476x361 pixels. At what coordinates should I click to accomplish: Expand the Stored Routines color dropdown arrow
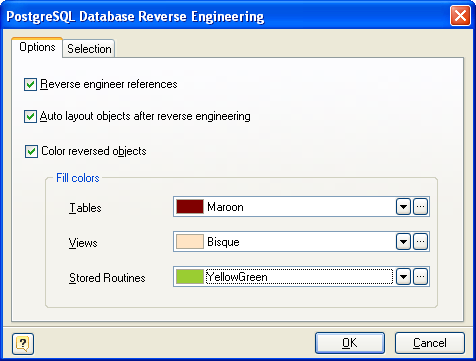click(403, 277)
